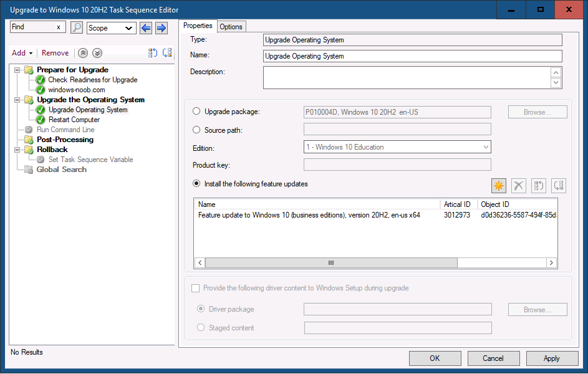Switch to the Properties tab
Screen dimensions: 588x374
click(x=198, y=26)
